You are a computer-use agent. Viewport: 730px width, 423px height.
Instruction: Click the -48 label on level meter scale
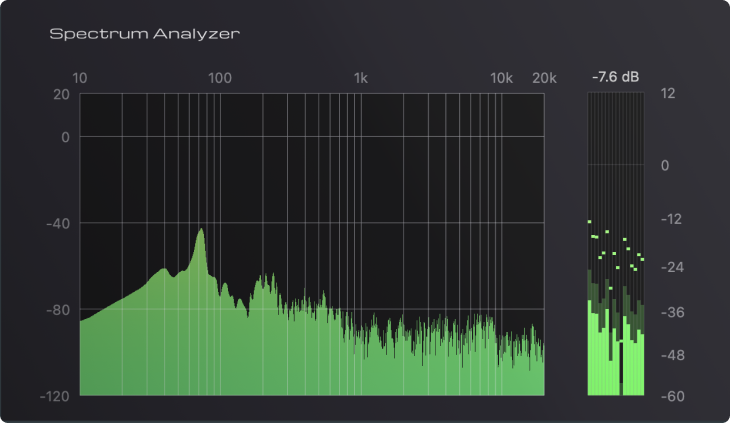(672, 356)
